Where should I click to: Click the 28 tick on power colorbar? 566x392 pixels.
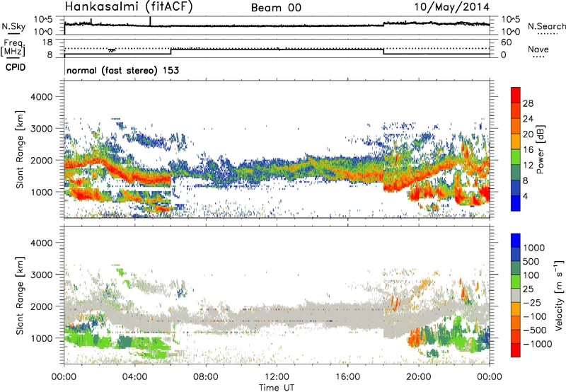528,103
